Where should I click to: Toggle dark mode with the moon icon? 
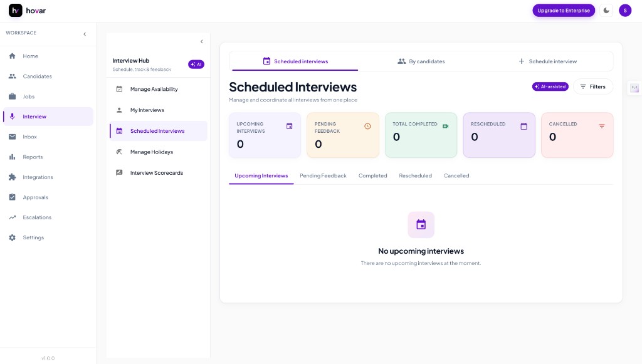[606, 11]
